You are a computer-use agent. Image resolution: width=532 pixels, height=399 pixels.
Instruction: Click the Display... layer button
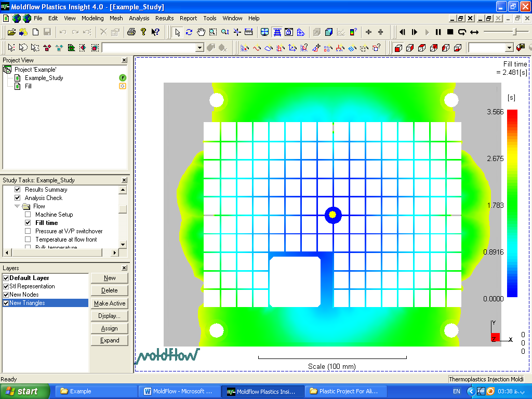(110, 316)
